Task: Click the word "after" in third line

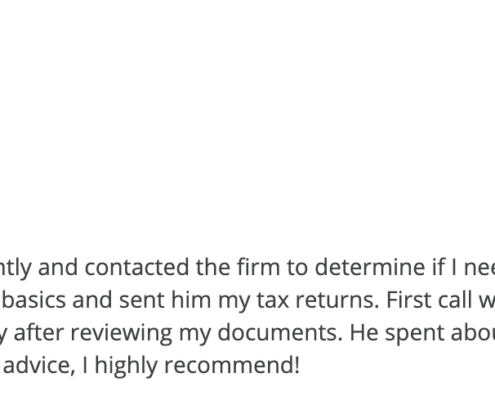Action: [x=39, y=332]
